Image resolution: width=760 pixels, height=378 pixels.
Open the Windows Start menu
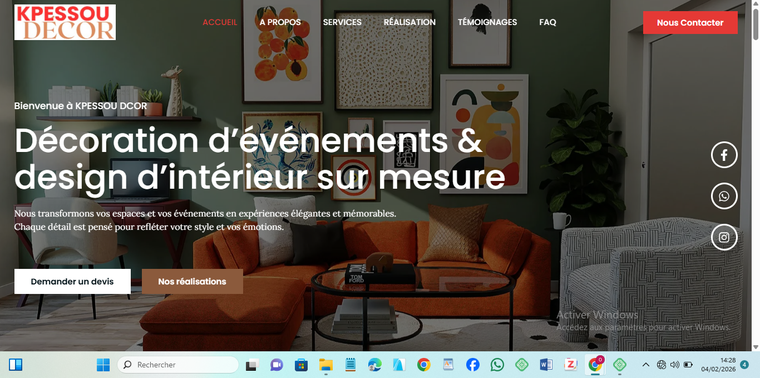[x=103, y=364]
